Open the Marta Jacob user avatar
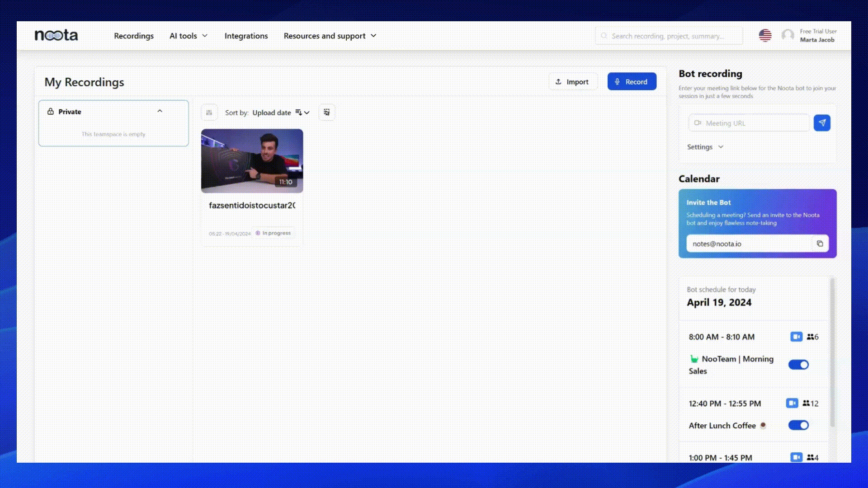Image resolution: width=868 pixels, height=488 pixels. [x=788, y=35]
